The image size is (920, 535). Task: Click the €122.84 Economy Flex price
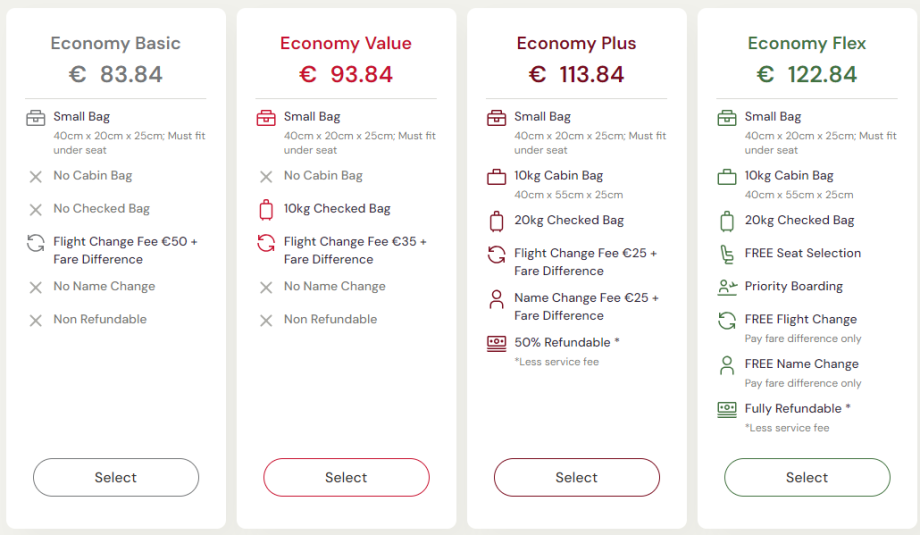[x=807, y=74]
